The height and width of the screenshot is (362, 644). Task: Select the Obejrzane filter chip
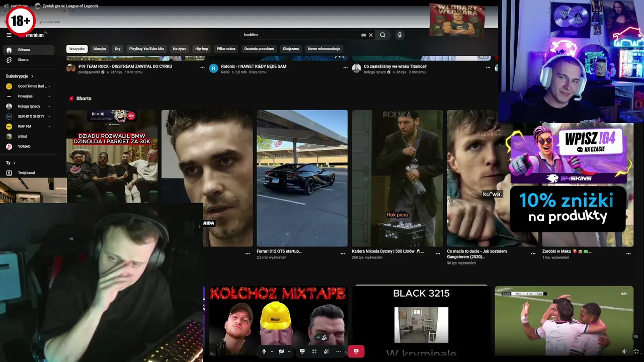pyautogui.click(x=291, y=49)
